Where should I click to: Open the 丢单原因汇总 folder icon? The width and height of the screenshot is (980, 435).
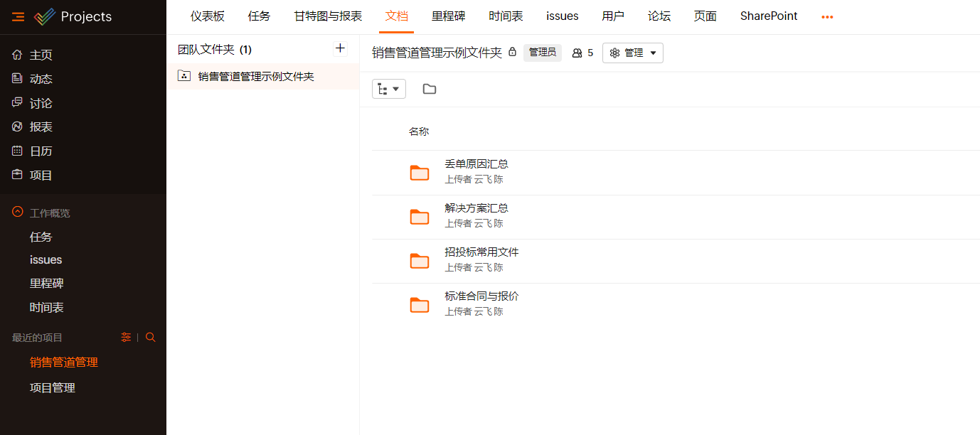[x=420, y=173]
